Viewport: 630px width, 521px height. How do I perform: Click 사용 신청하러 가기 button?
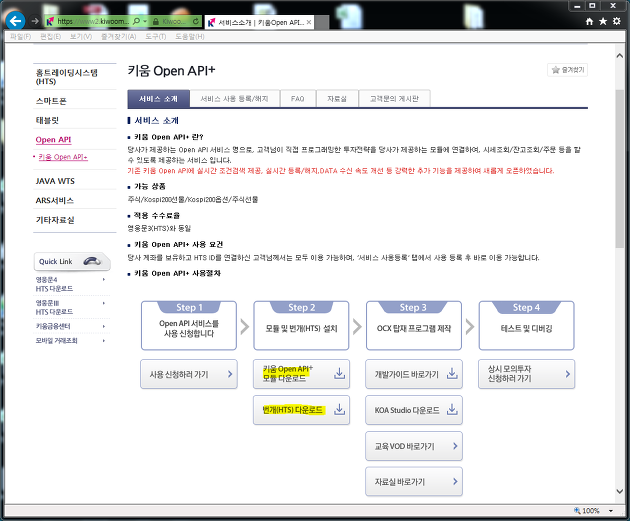189,374
